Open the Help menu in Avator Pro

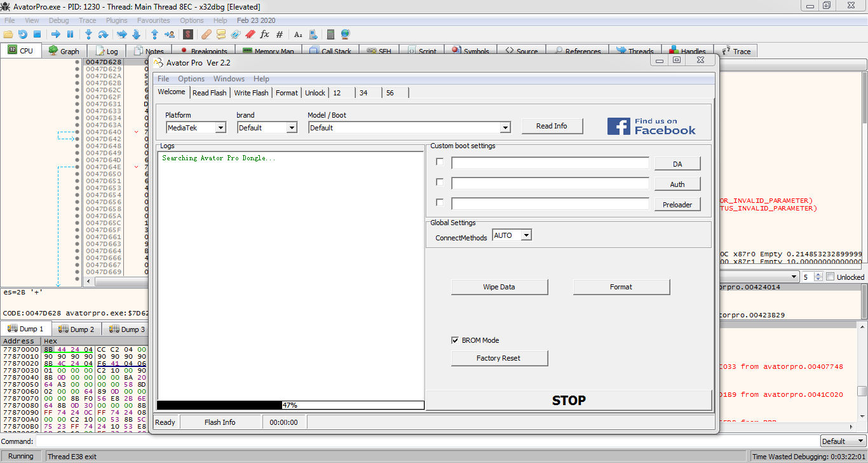click(261, 79)
